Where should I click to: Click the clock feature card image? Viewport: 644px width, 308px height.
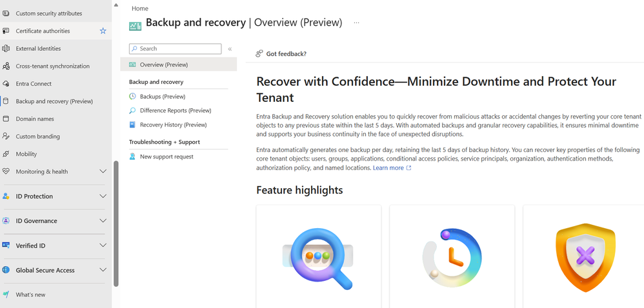tap(452, 258)
